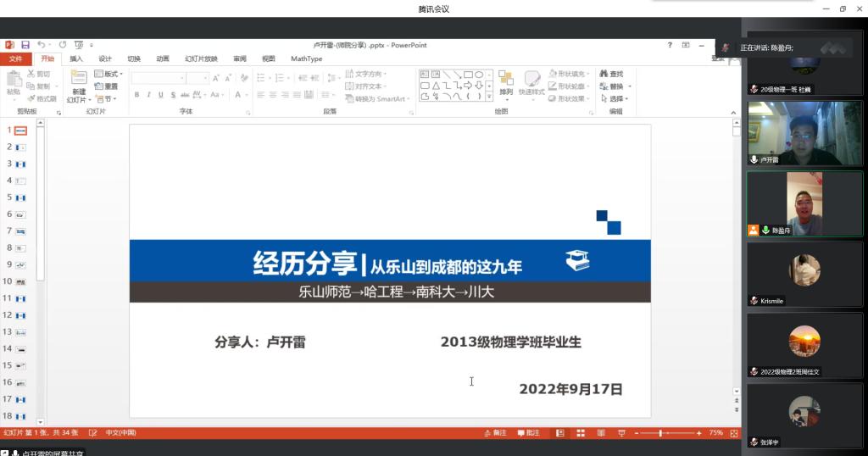This screenshot has width=868, height=456.
Task: Select slide 10 thumbnail in slide panel
Action: pyautogui.click(x=20, y=281)
